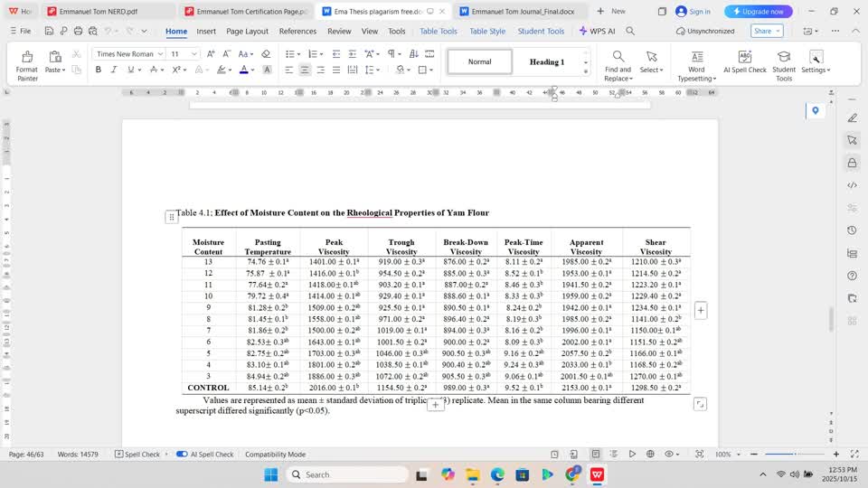The width and height of the screenshot is (868, 488).
Task: Click the Format Painter tool
Action: 27,64
